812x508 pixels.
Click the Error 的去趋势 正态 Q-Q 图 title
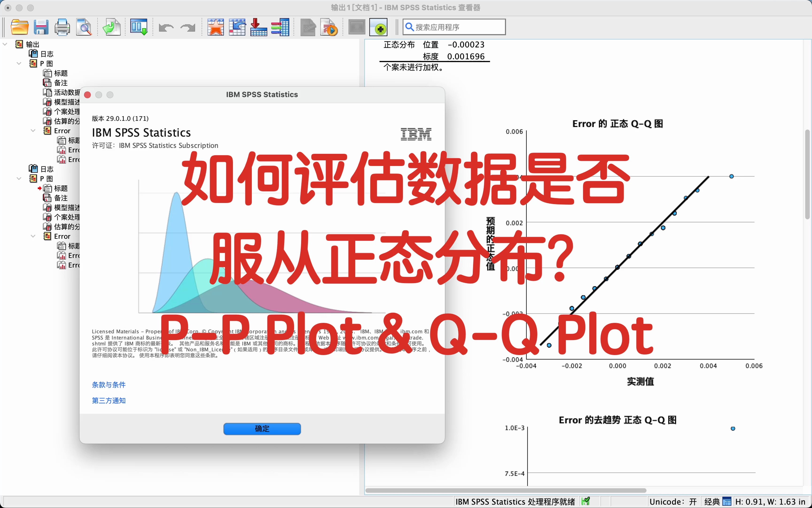[617, 420]
